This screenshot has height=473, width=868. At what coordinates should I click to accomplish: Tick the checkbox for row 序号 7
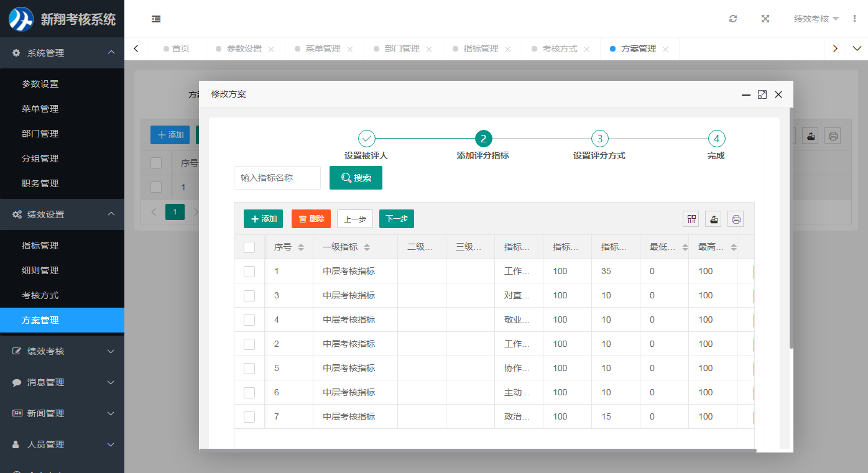(x=249, y=417)
